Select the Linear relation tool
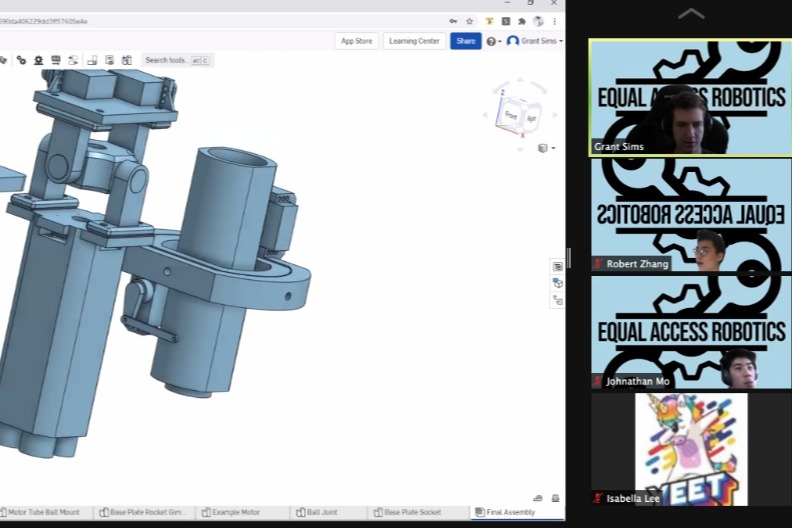This screenshot has width=792, height=528. point(73,60)
